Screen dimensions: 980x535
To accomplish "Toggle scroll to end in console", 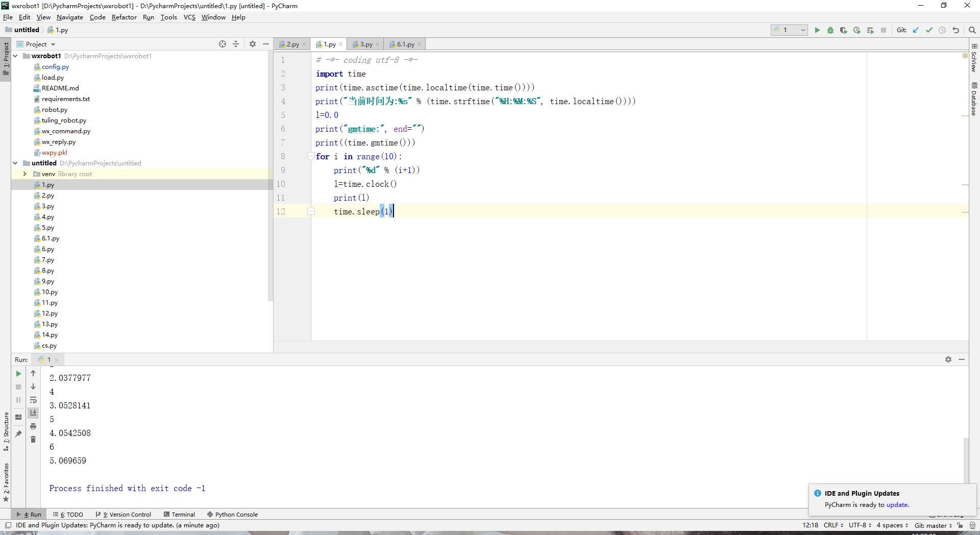I will pyautogui.click(x=33, y=413).
